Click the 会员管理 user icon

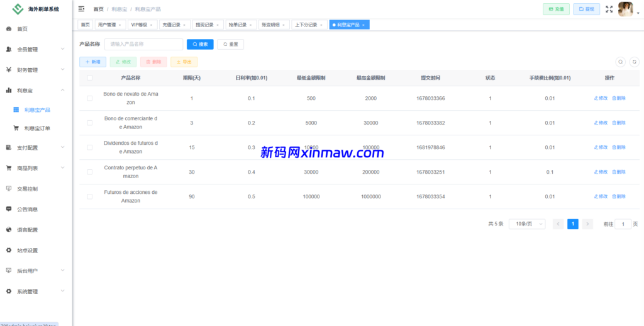tap(9, 49)
